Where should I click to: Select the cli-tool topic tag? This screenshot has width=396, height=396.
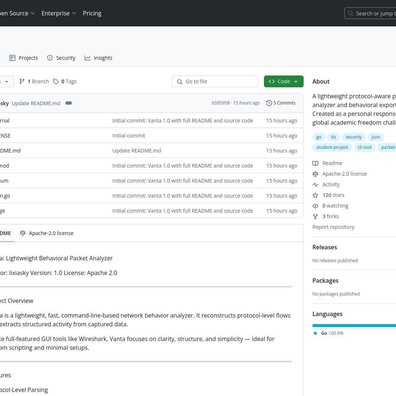(x=364, y=147)
